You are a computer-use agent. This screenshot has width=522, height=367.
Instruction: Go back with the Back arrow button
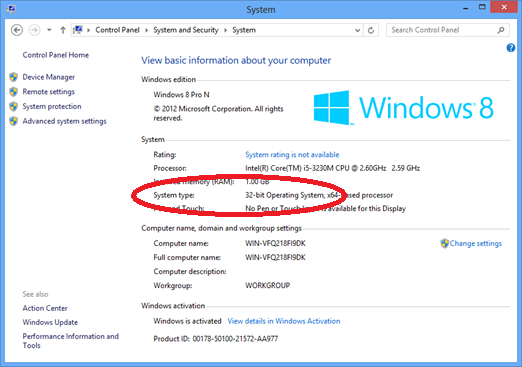pyautogui.click(x=17, y=30)
